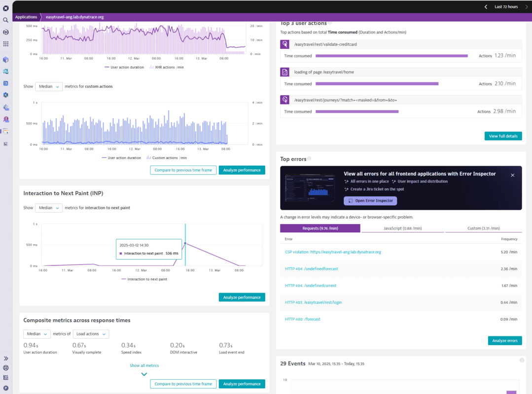The height and width of the screenshot is (394, 532).
Task: Click the XHR action icon beside validate-creditcard
Action: click(284, 44)
